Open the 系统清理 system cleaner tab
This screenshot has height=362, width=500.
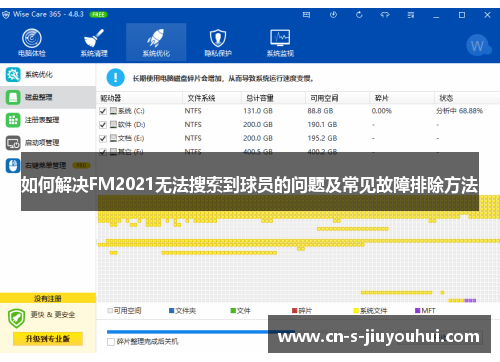[x=94, y=43]
